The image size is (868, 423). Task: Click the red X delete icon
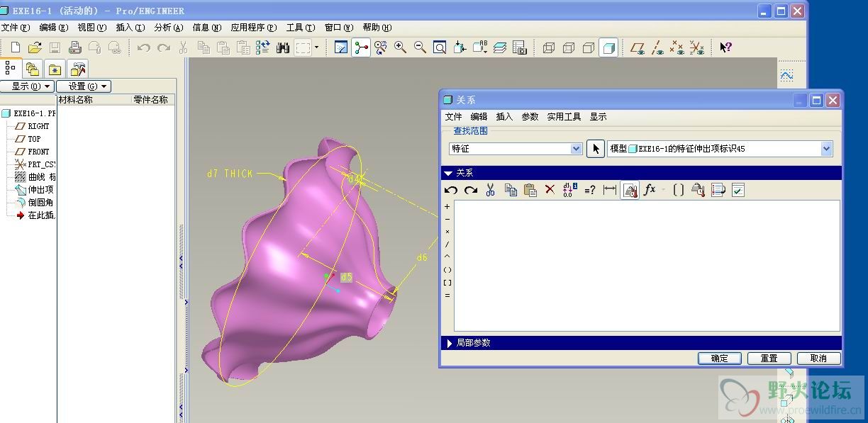[550, 190]
